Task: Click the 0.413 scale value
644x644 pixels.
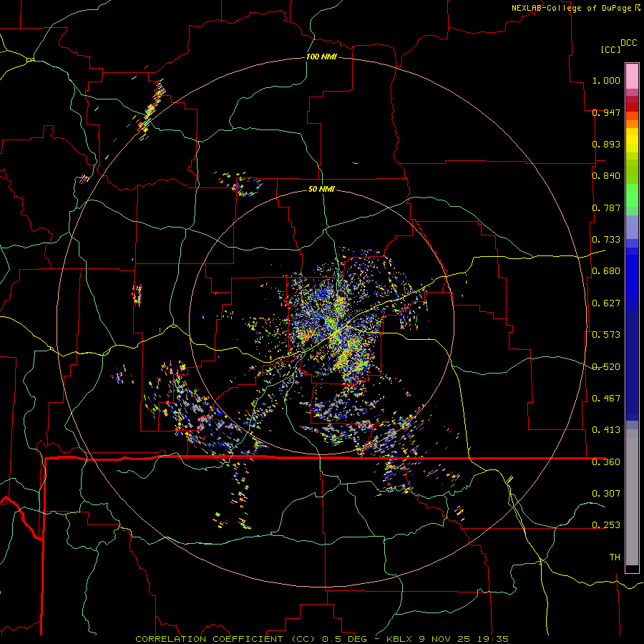Action: point(606,430)
